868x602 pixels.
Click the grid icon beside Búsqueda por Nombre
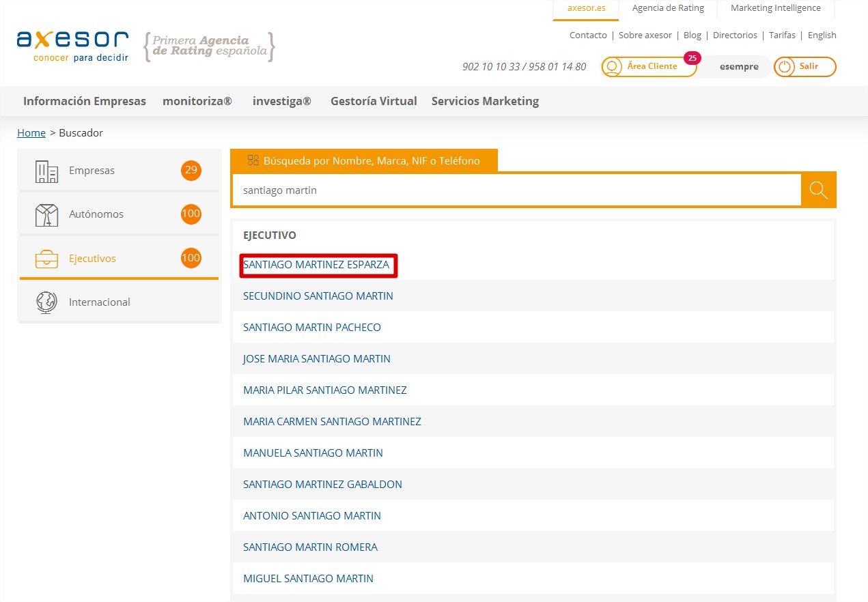pyautogui.click(x=253, y=160)
